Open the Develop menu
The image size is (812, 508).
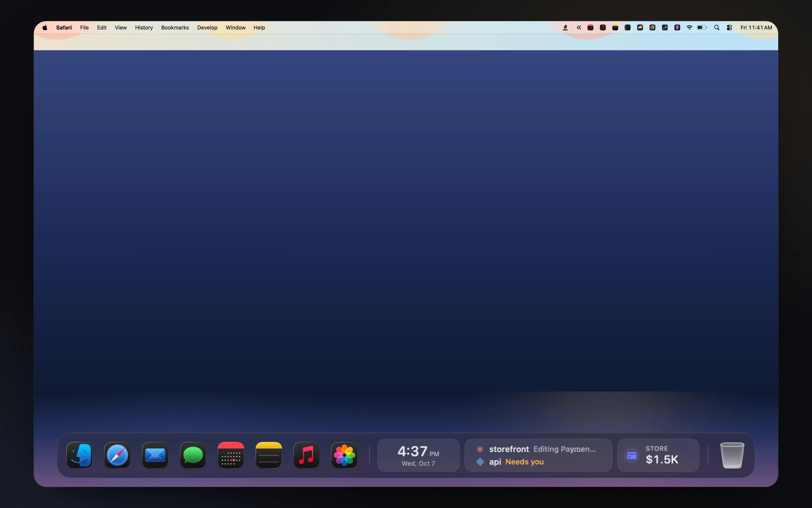coord(207,28)
